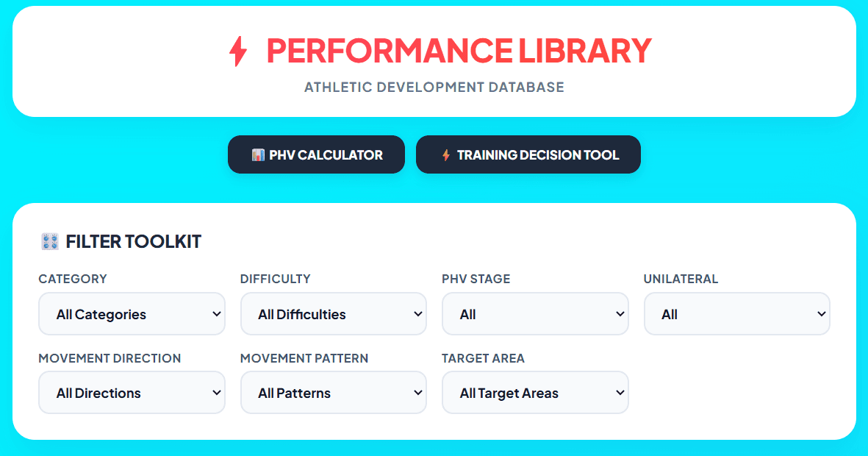Click the orange bolt icon on Training Decision Tool
868x456 pixels.
[x=445, y=155]
